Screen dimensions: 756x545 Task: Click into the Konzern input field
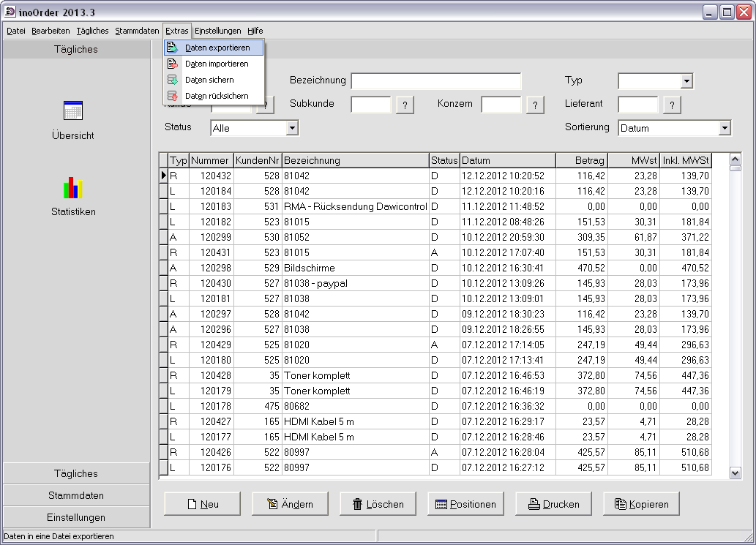tap(501, 105)
